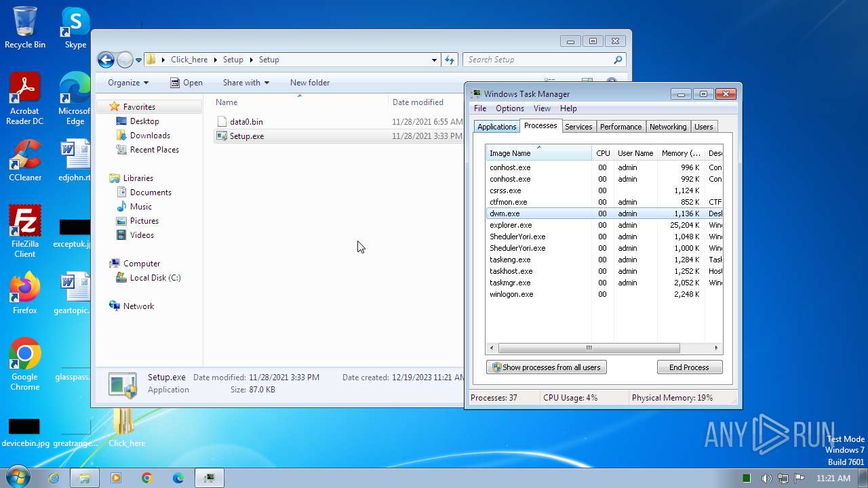Click the taskbar clock showing 11:21 AM
The width and height of the screenshot is (868, 488).
[x=833, y=479]
